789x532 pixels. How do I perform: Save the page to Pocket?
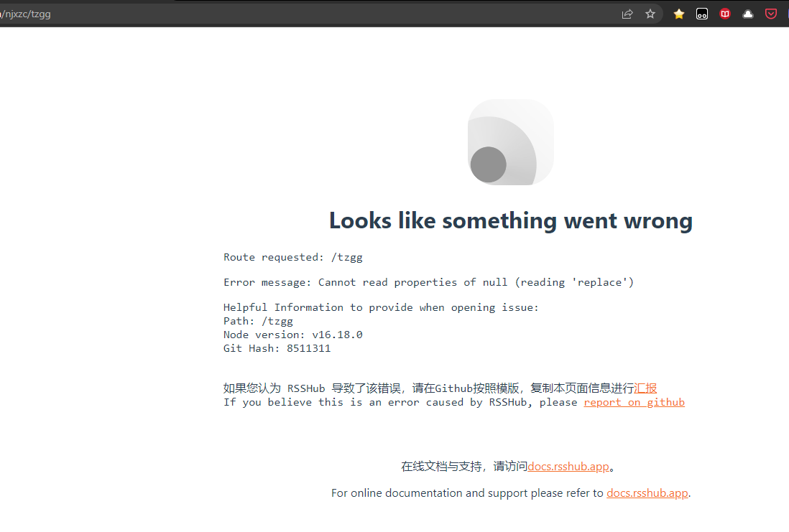coord(770,13)
